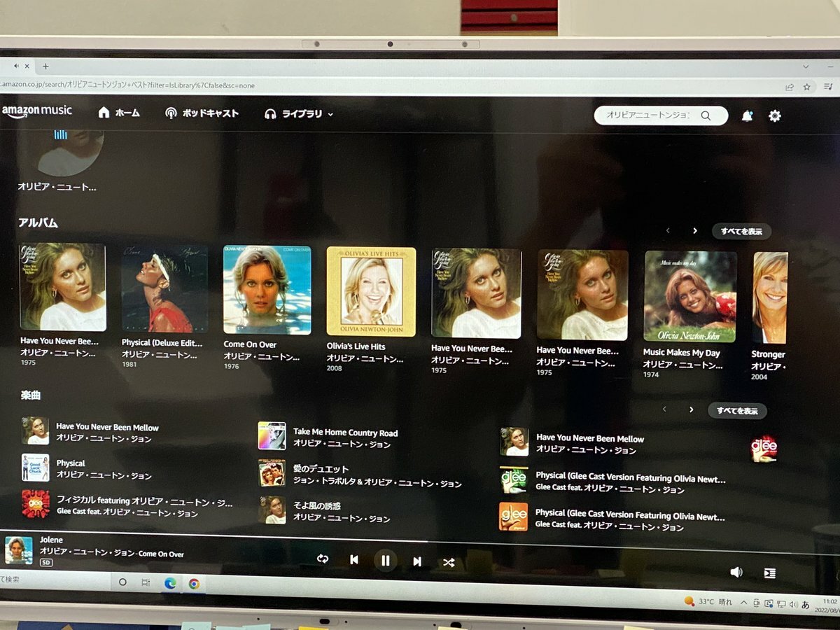
Task: Show next albums with the right arrow
Action: pyautogui.click(x=694, y=230)
